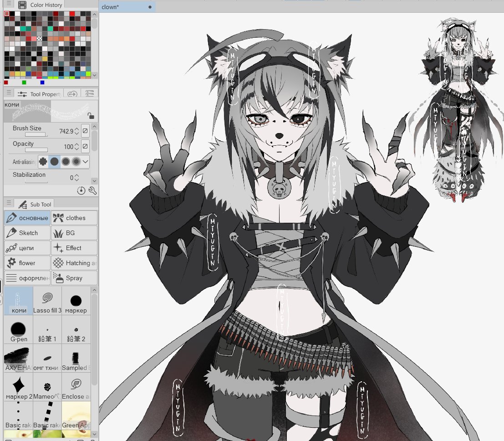504x441 pixels.
Task: Disable Brush Size dynamics with the slash toggle
Action: pyautogui.click(x=86, y=131)
